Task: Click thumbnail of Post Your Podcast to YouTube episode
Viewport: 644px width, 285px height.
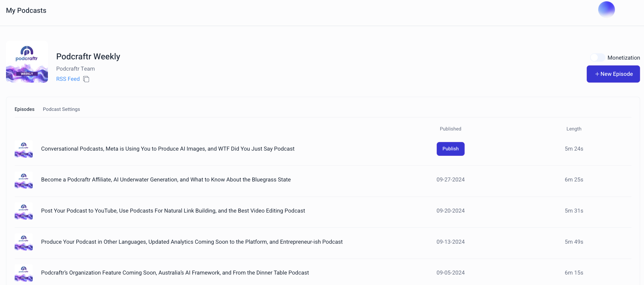Action: pos(24,211)
